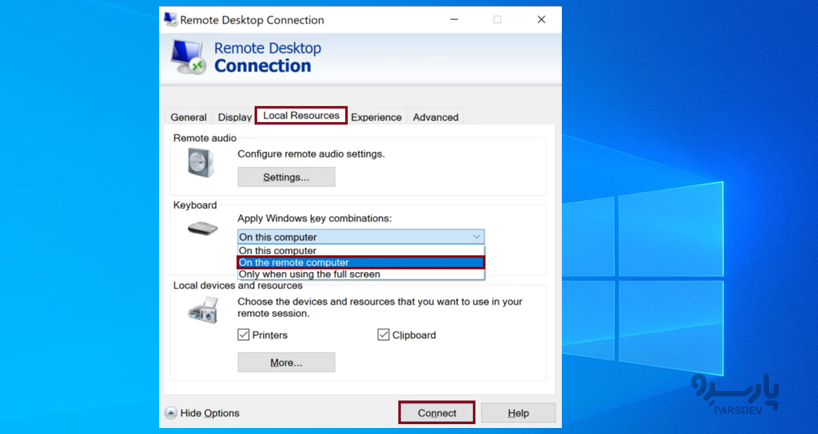The height and width of the screenshot is (434, 818).
Task: Click 'Apply Windows key combinations:' label
Action: tap(315, 218)
